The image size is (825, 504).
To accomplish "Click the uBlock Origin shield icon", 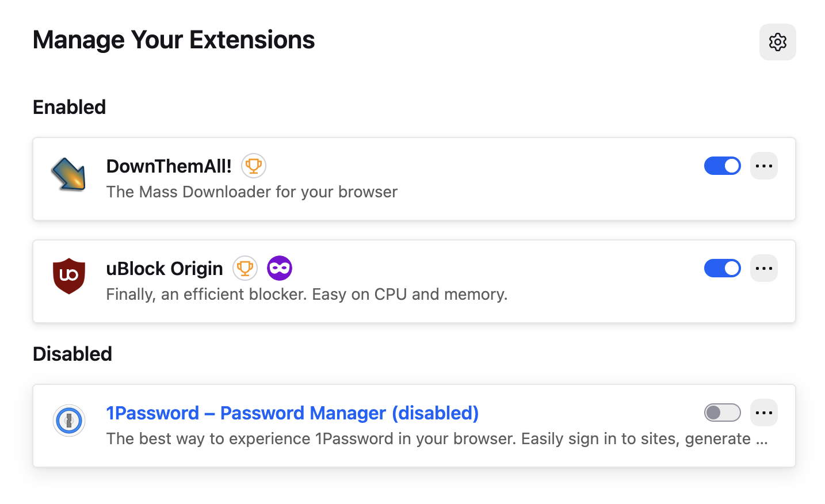I will pos(69,276).
